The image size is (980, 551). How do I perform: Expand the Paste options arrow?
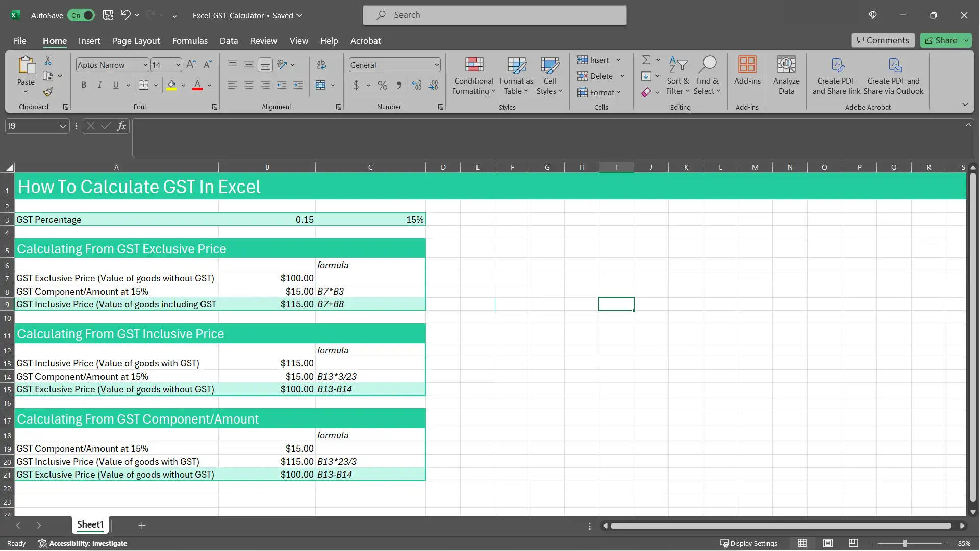26,92
